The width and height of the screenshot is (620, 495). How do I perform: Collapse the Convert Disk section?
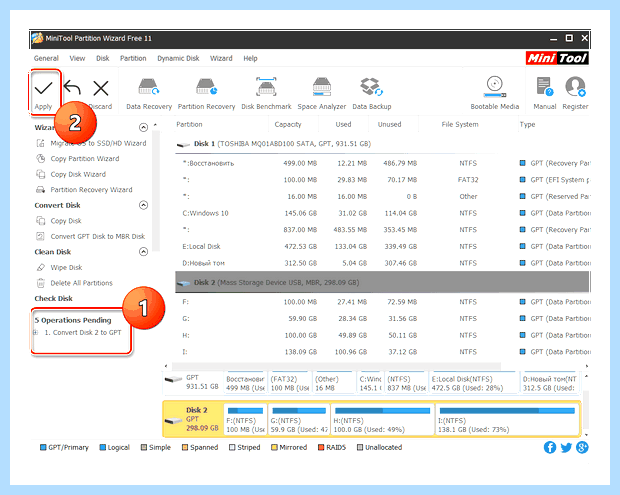pyautogui.click(x=143, y=205)
